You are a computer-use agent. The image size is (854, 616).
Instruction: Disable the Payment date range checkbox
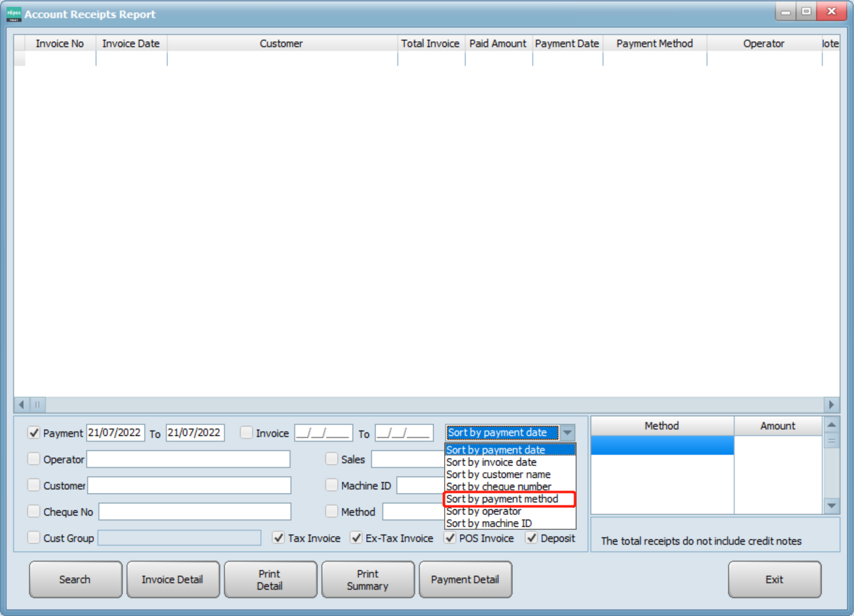[x=34, y=432]
